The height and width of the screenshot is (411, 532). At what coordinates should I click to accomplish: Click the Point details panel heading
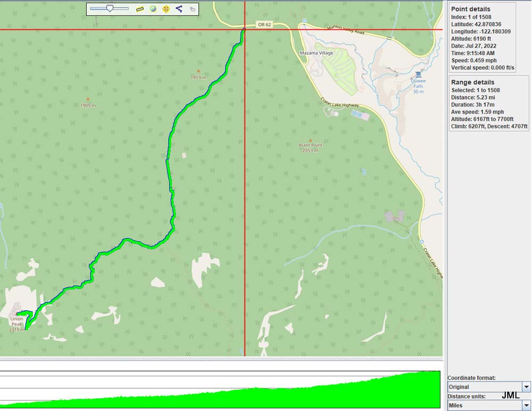(470, 9)
